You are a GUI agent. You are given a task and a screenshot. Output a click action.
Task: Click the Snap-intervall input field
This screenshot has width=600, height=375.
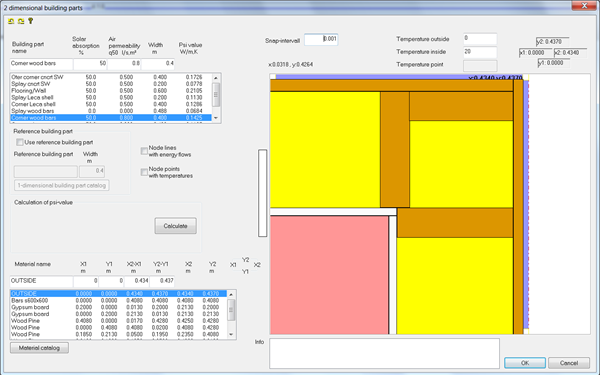pos(321,39)
